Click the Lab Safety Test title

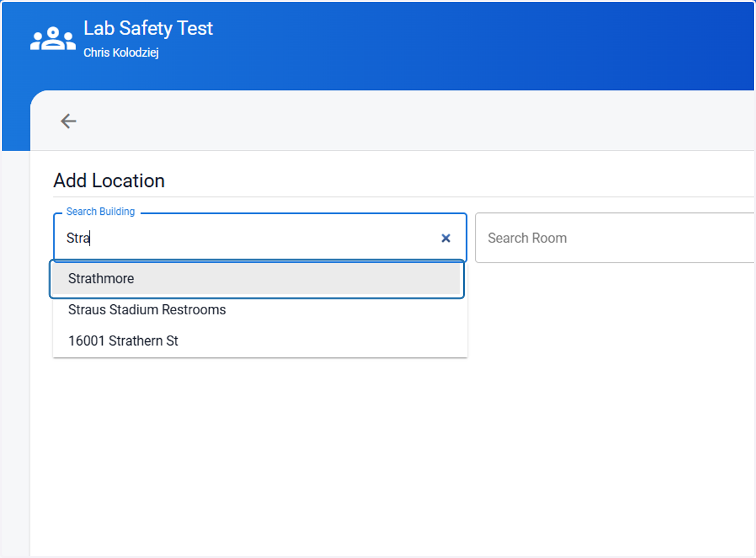pyautogui.click(x=149, y=28)
